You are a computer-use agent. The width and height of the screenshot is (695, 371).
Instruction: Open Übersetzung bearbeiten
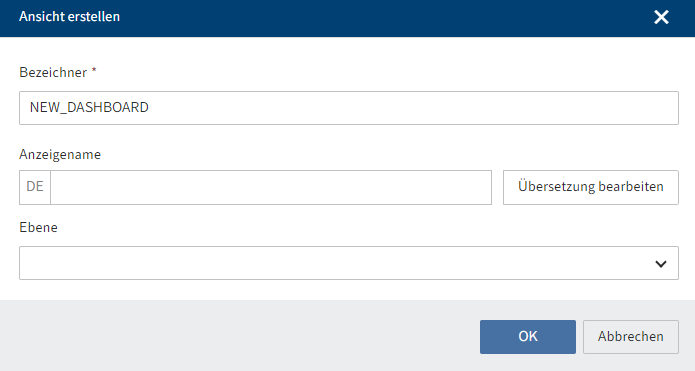click(x=590, y=187)
